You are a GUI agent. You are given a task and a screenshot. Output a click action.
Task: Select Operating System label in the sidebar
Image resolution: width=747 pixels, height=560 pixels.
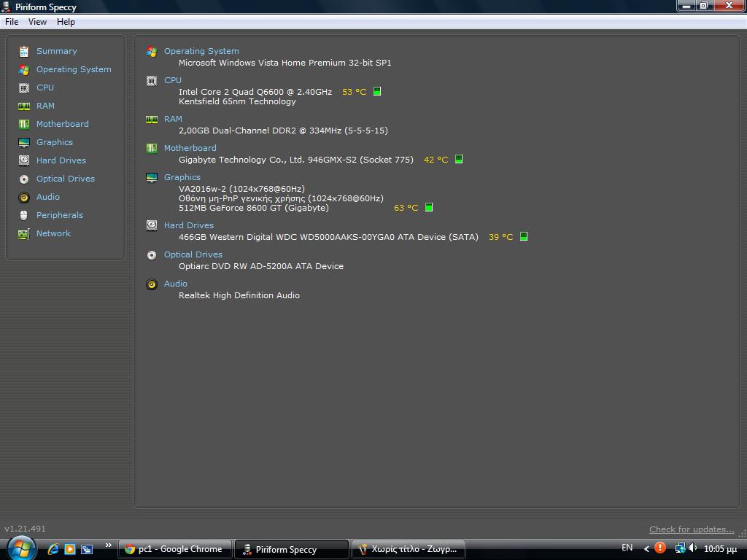[74, 69]
